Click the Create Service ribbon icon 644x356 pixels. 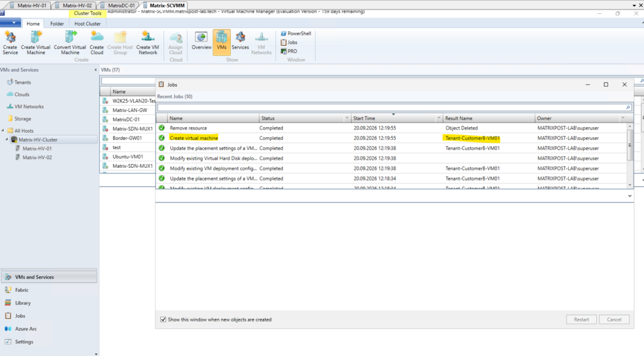(10, 43)
